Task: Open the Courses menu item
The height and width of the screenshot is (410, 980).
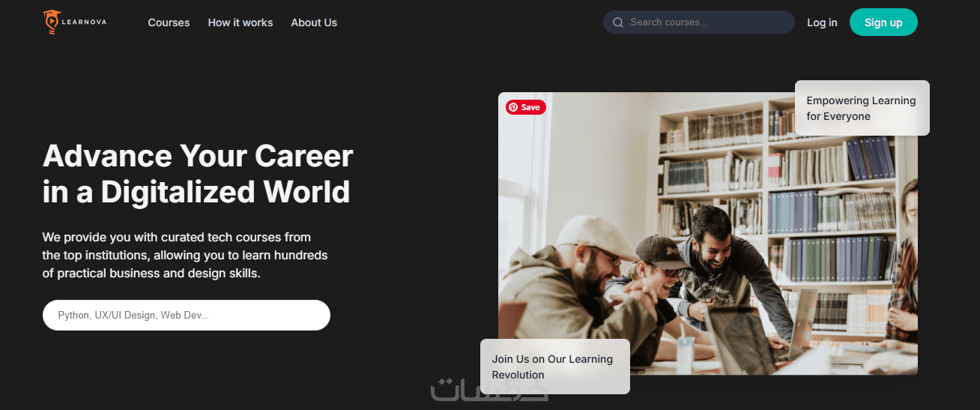Action: pyautogui.click(x=169, y=22)
